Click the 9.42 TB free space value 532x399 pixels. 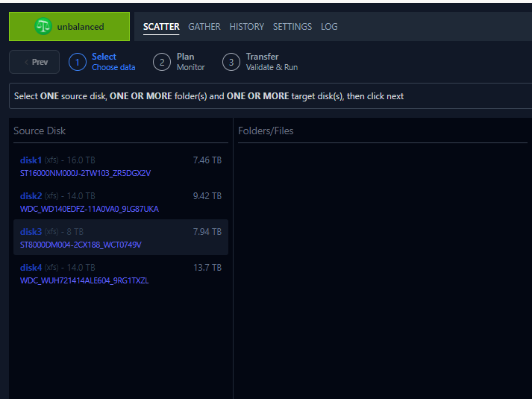click(x=207, y=196)
